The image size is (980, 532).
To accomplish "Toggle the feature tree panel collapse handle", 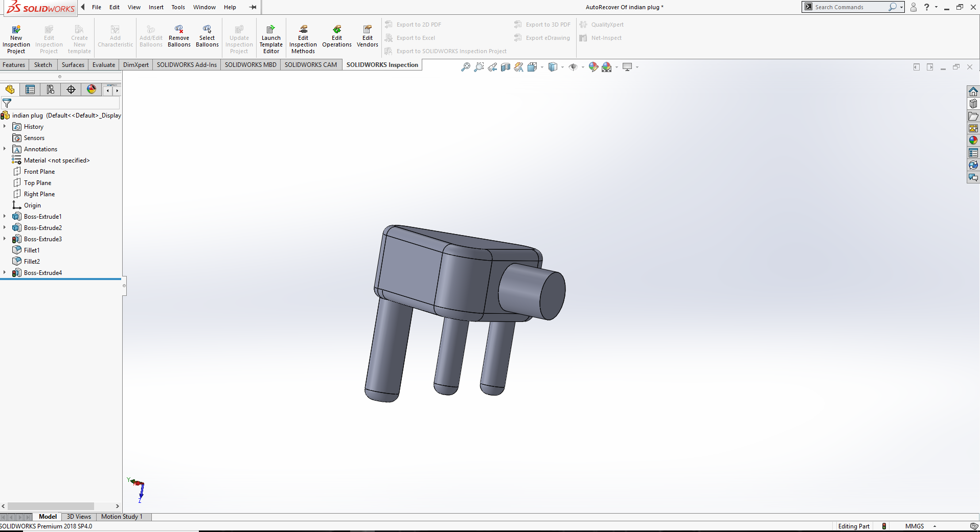I will pos(124,286).
